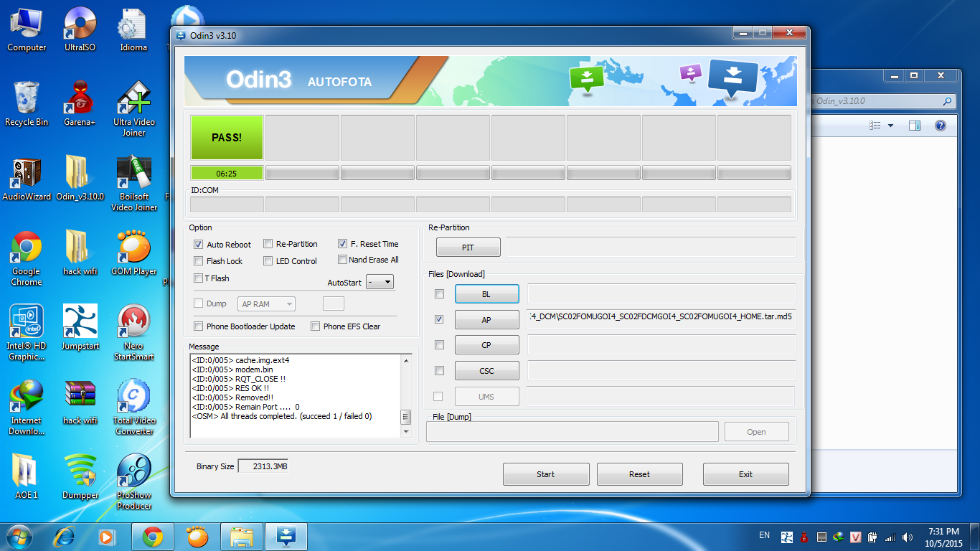Click the PIT button

468,248
